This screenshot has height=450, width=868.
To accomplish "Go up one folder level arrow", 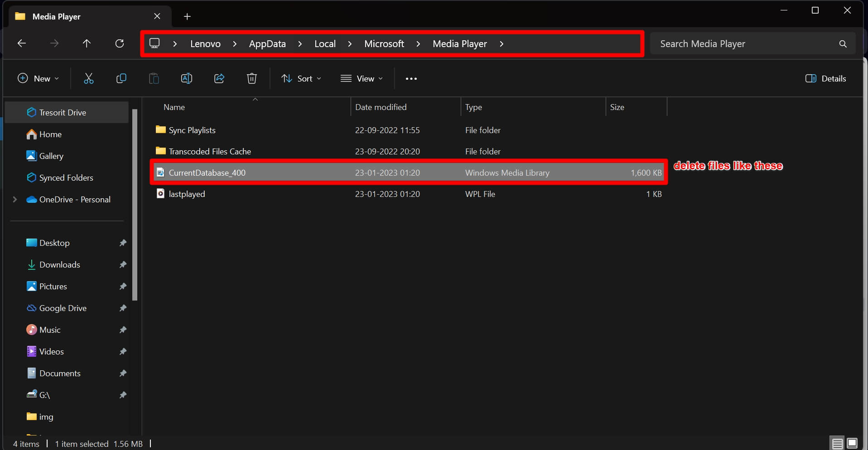I will coord(87,43).
